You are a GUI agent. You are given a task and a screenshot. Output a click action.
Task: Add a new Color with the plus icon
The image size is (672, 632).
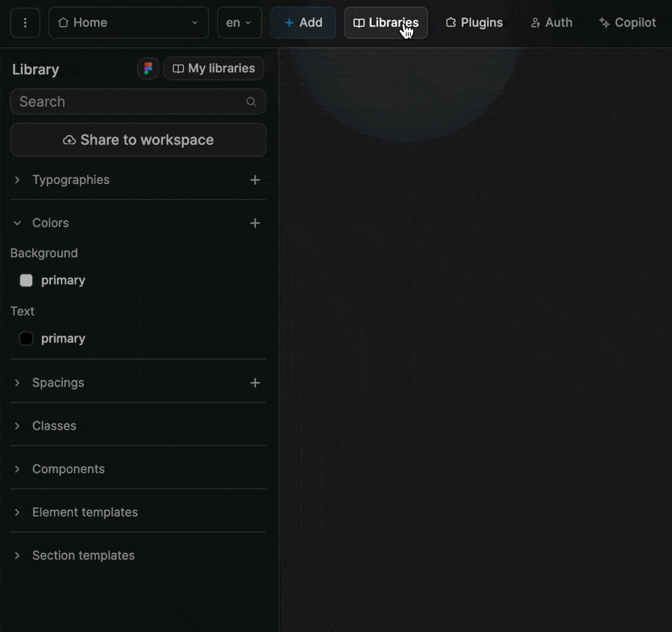[255, 223]
